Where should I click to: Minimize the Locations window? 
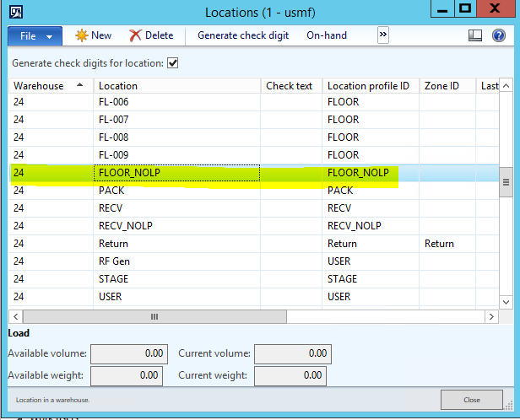click(442, 8)
